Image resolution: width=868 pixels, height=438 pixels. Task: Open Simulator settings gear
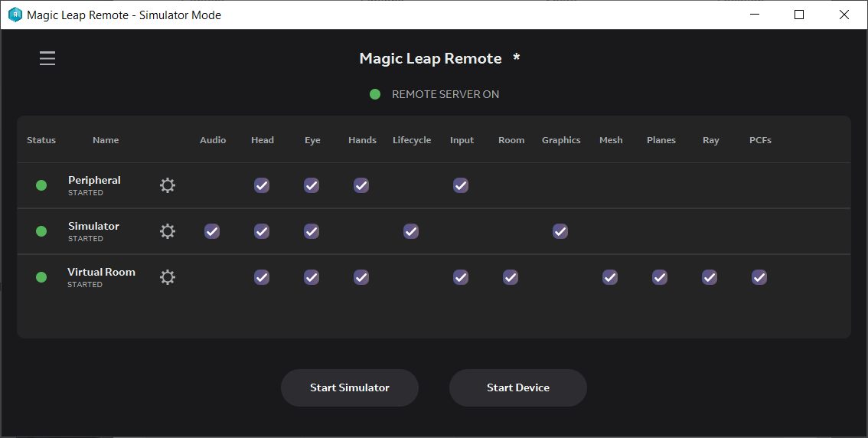[168, 231]
